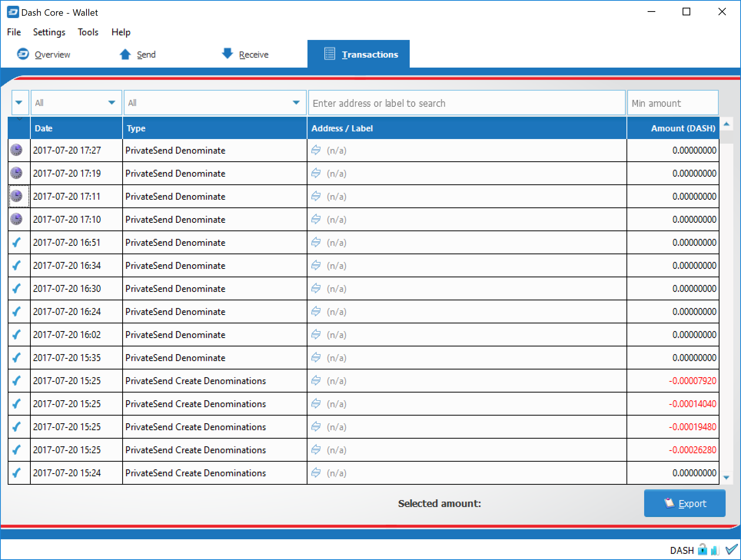Click the address or label search field
The image size is (741, 560).
[x=467, y=103]
